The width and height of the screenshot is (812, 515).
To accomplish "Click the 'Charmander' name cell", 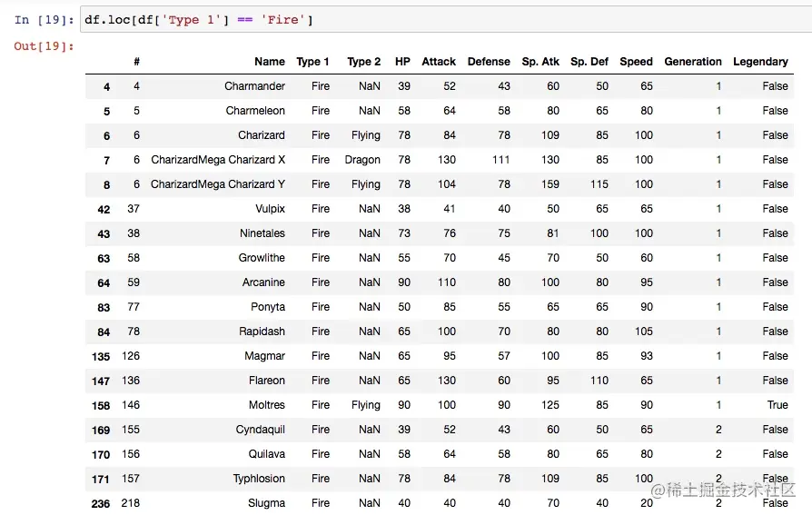I will pos(254,86).
